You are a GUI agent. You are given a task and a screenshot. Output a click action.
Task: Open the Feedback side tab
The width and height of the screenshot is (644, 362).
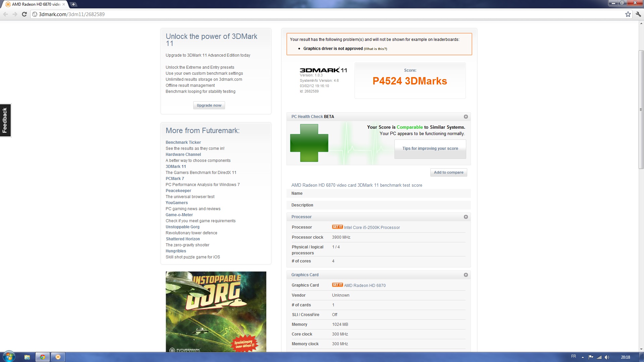5,120
